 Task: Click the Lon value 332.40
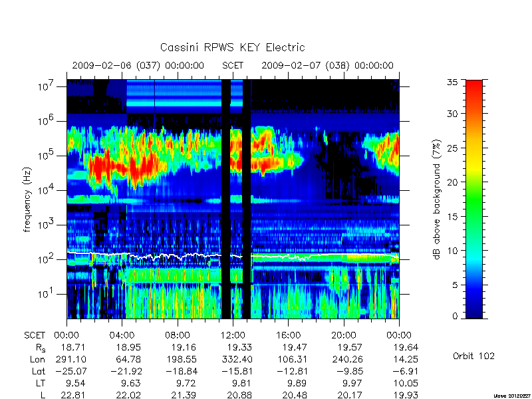tap(237, 359)
